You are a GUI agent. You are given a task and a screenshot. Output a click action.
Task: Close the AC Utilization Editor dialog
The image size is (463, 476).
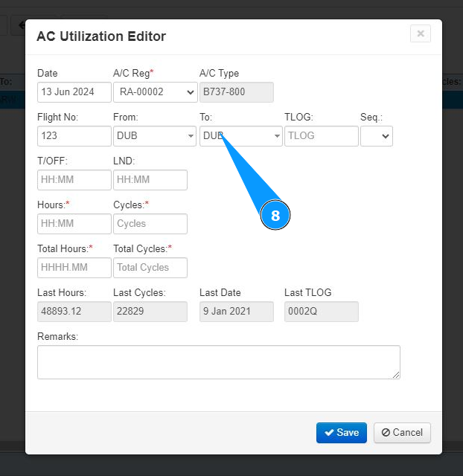(420, 33)
